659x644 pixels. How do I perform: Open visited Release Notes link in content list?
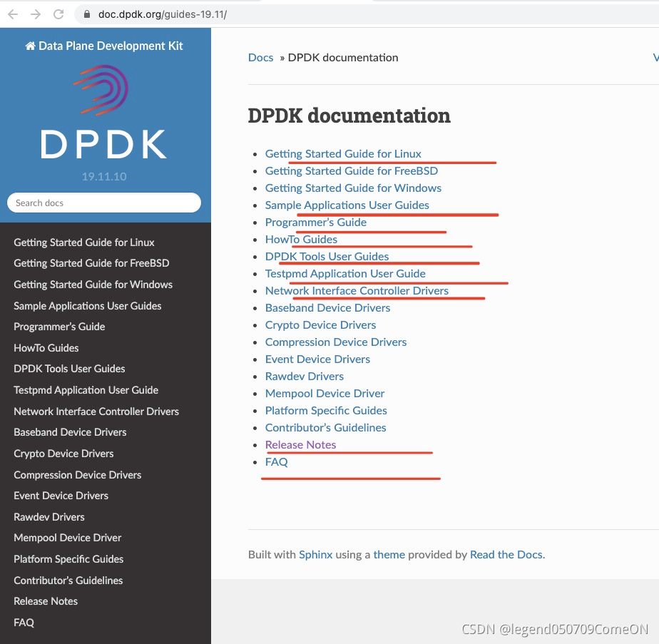coord(300,445)
